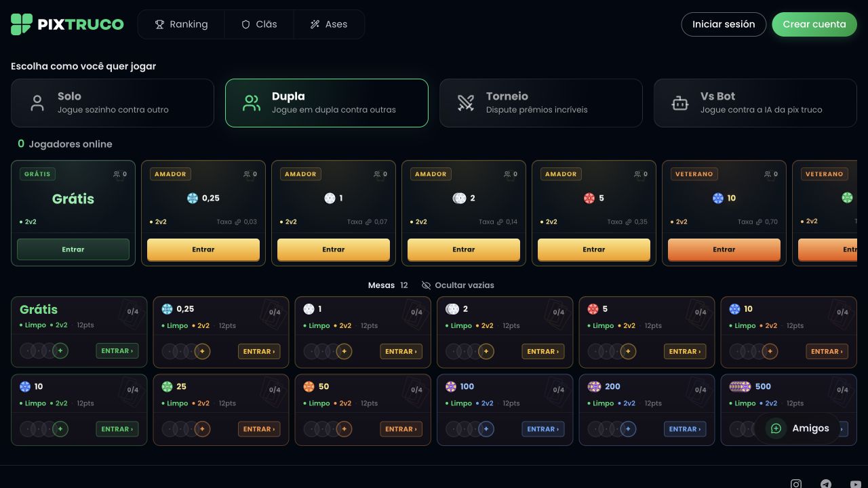Add seat plus icon on 0,25 table

(x=202, y=351)
